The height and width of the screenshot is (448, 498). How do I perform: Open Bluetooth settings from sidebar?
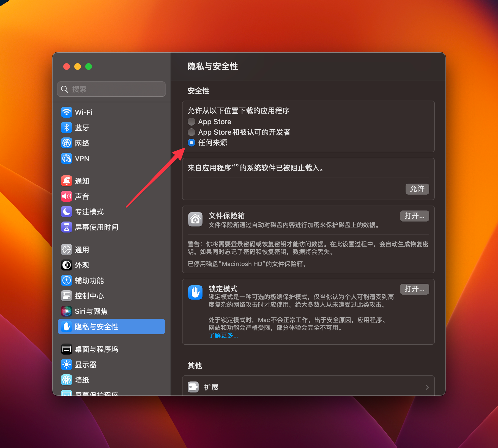tap(67, 128)
